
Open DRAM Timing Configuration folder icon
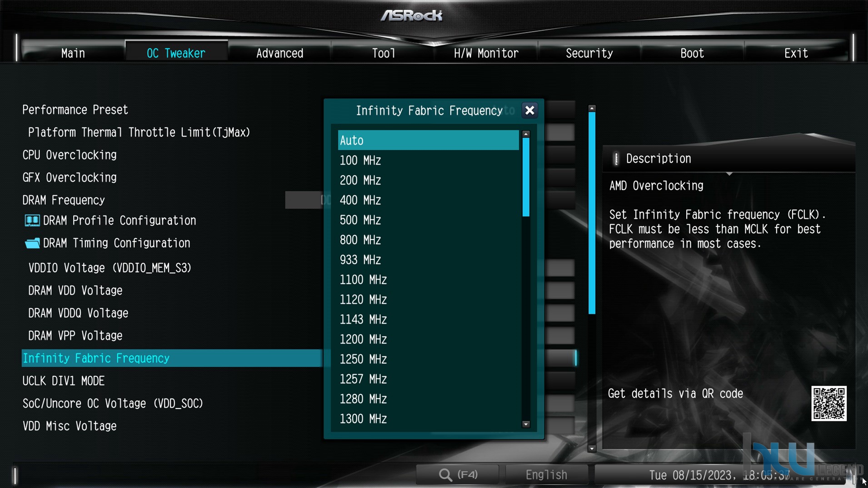pos(32,243)
